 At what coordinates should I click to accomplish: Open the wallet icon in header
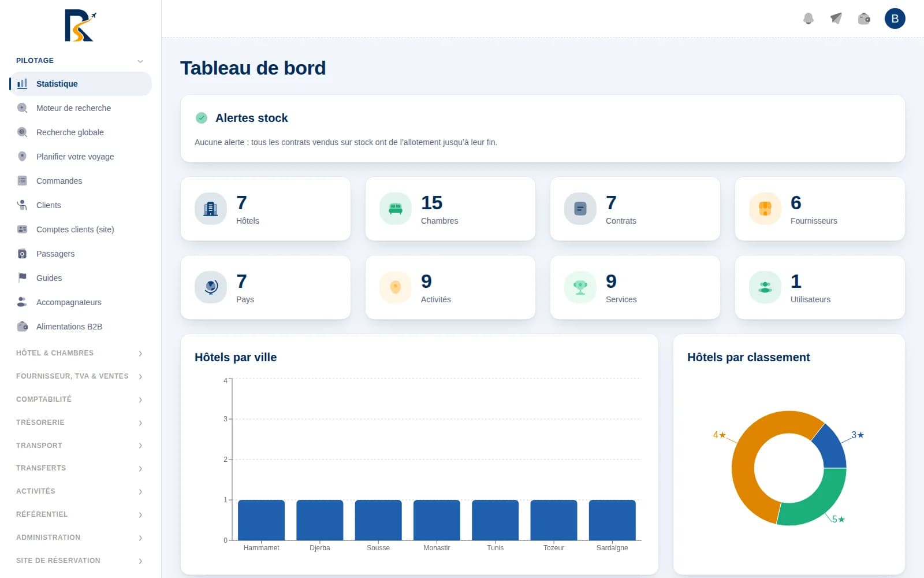pos(864,18)
